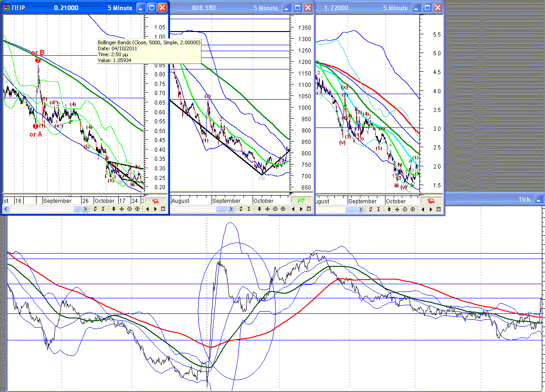Click the "or A" red label
Viewport: 545px width, 392px height.
pos(36,134)
